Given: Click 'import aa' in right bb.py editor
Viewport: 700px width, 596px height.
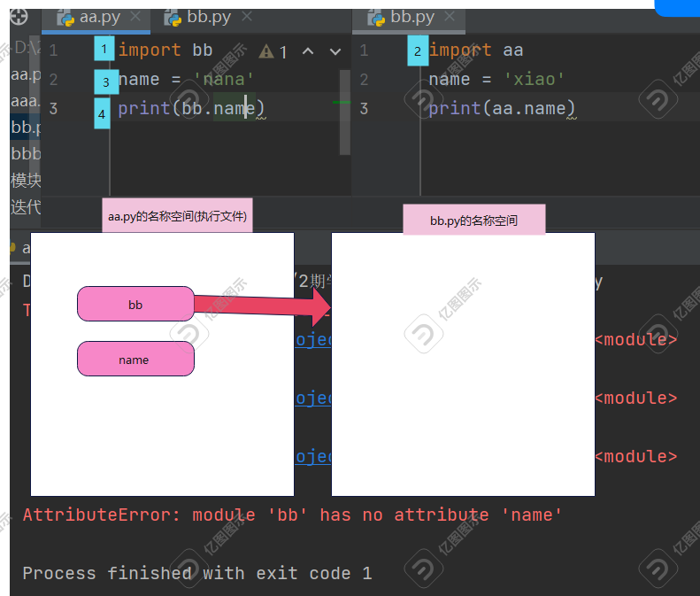Looking at the screenshot, I should (475, 50).
